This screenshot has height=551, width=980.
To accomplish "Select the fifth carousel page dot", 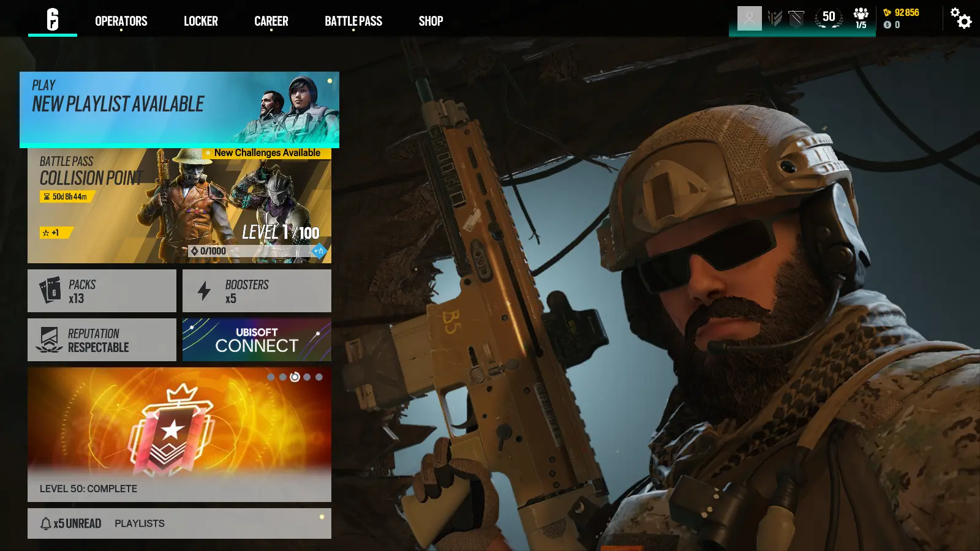I will pyautogui.click(x=319, y=377).
